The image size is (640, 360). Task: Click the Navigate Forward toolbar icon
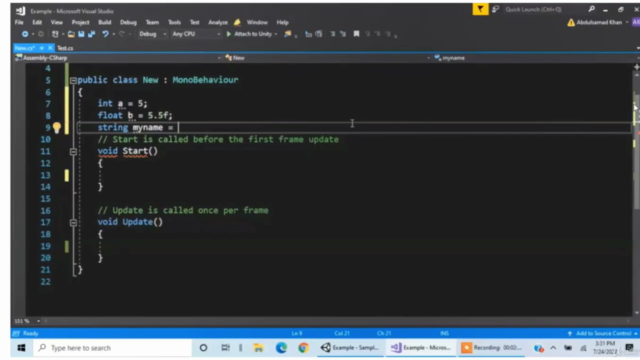(40, 34)
